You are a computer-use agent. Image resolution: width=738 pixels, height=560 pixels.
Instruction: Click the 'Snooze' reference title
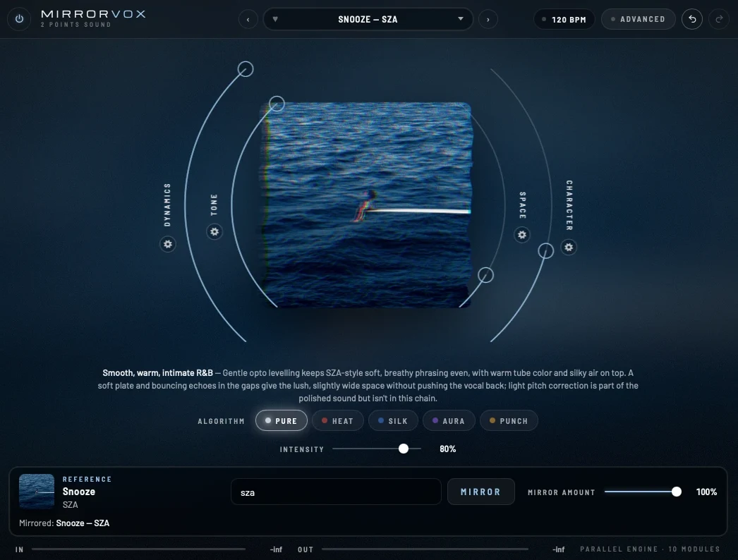coord(78,492)
